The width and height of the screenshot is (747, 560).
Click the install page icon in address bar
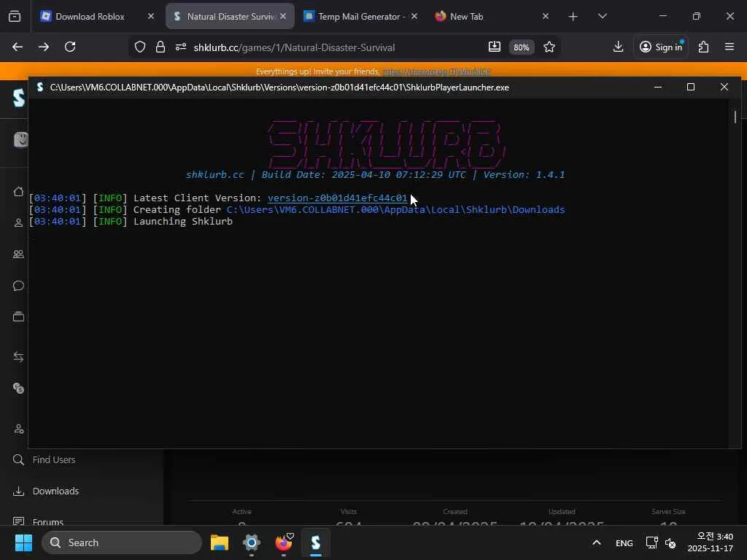495,47
